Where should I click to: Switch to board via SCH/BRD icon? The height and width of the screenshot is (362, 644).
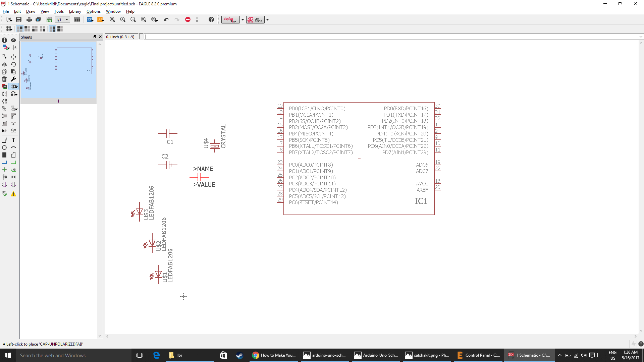point(49,19)
